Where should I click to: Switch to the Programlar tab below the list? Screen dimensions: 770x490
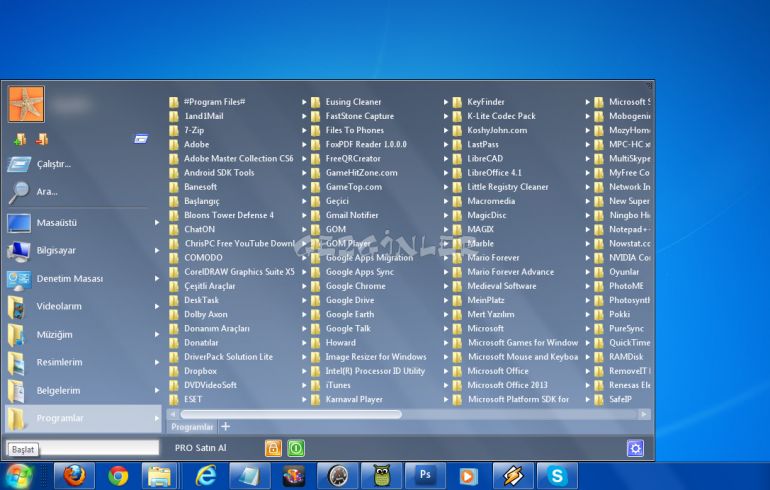point(192,427)
